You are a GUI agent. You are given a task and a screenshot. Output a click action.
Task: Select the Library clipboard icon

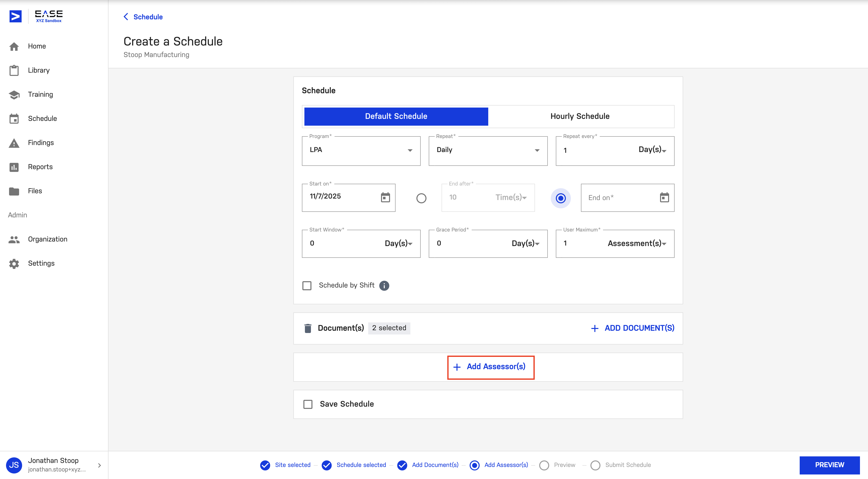(x=14, y=70)
